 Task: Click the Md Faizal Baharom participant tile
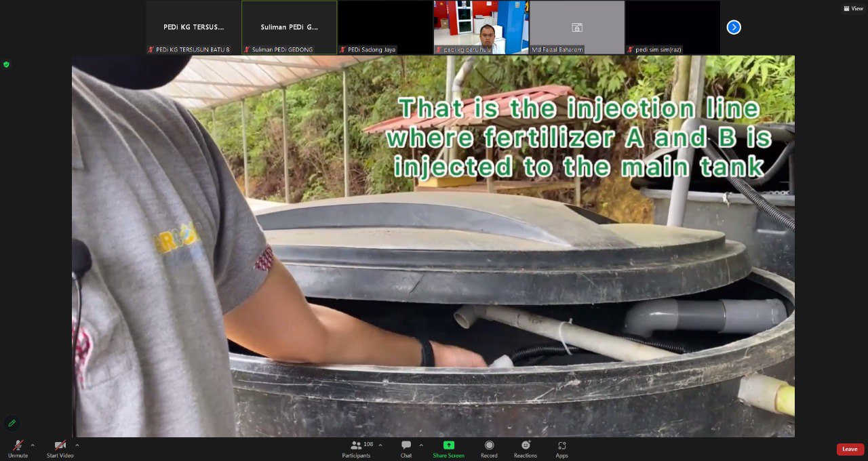576,27
